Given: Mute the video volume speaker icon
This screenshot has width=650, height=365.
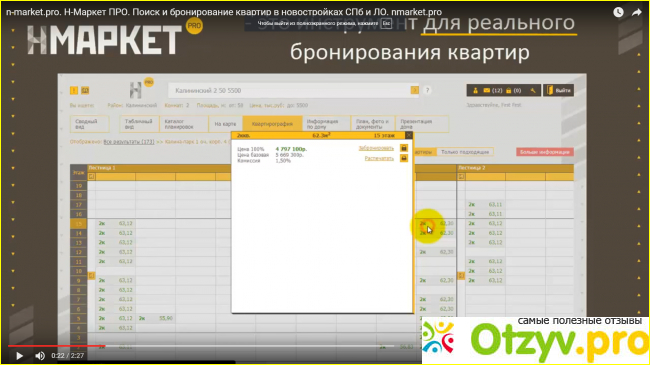Looking at the screenshot, I should pyautogui.click(x=40, y=355).
